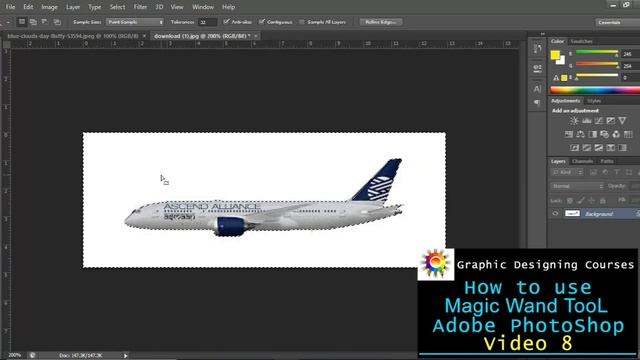Image resolution: width=640 pixels, height=360 pixels.
Task: Choose Add to selection mode icon
Action: pyautogui.click(x=33, y=22)
